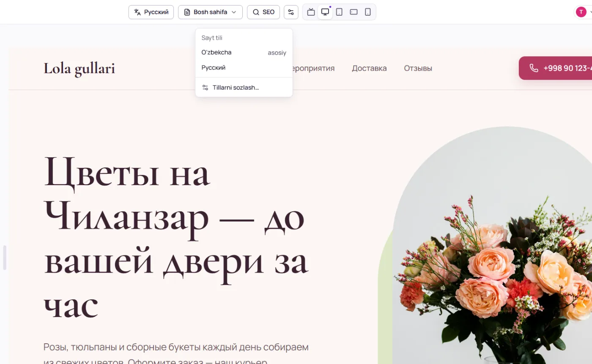592x364 pixels.
Task: Select the landscape tablet preview icon
Action: tap(354, 12)
